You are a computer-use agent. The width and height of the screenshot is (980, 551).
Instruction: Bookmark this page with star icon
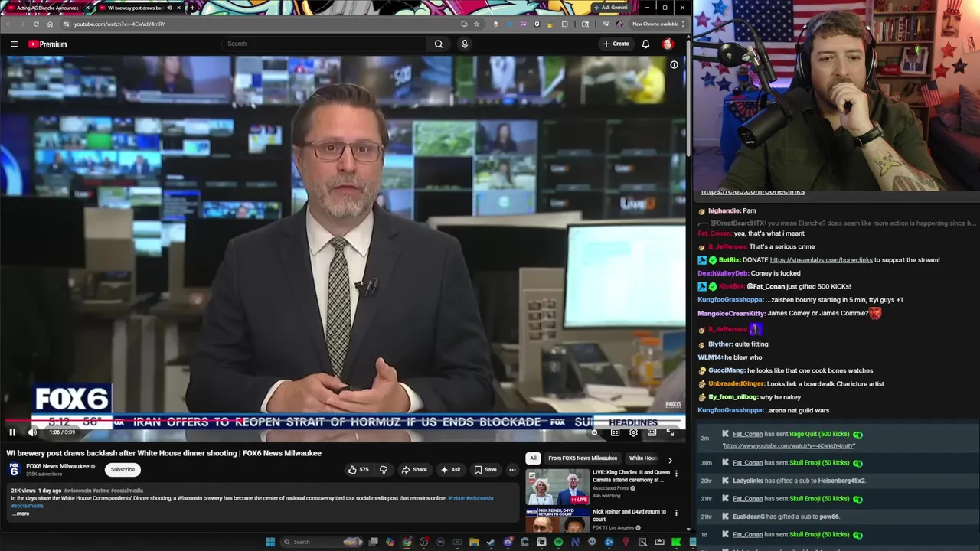(x=476, y=24)
